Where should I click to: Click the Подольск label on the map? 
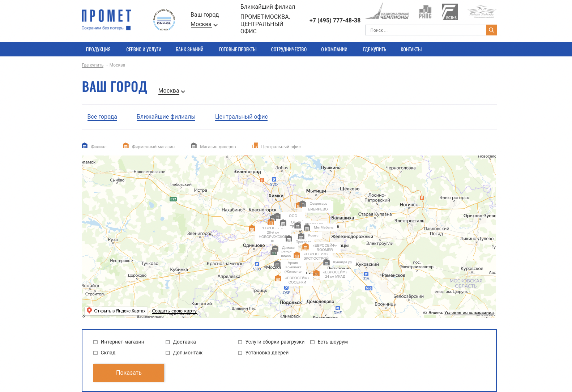click(291, 302)
